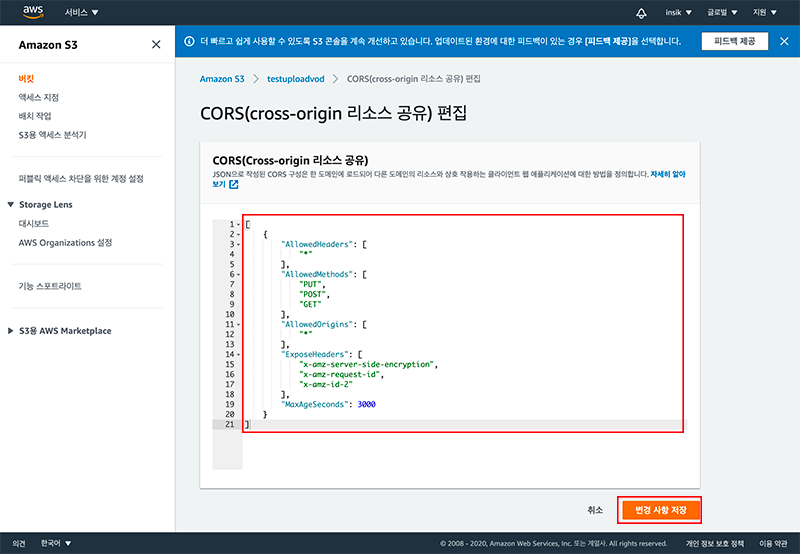Screen dimensions: 800x554
Task: Click 변경 사항 저장 to save changes
Action: (660, 510)
